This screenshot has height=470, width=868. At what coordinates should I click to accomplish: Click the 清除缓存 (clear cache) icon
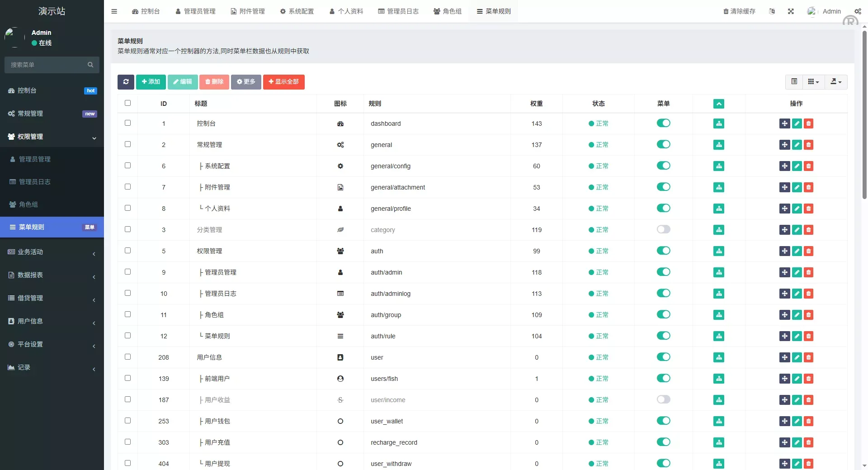[726, 11]
